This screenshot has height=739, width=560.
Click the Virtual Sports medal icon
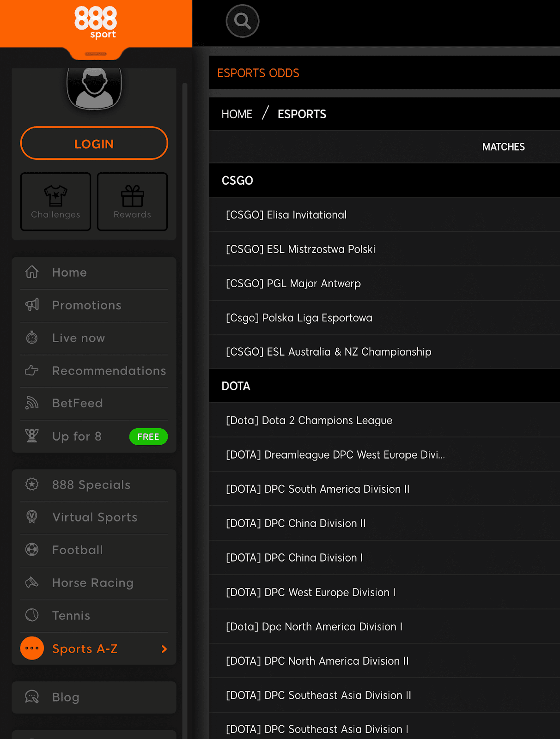pyautogui.click(x=32, y=517)
